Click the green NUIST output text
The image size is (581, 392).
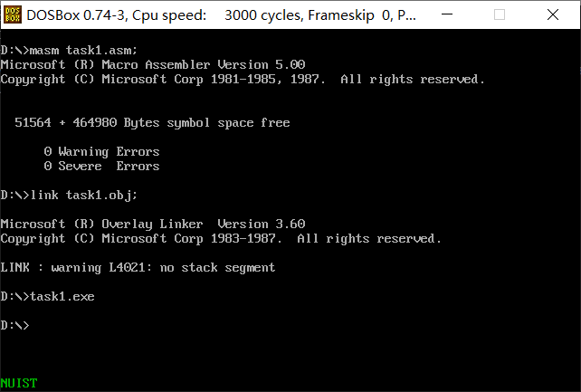tap(18, 383)
